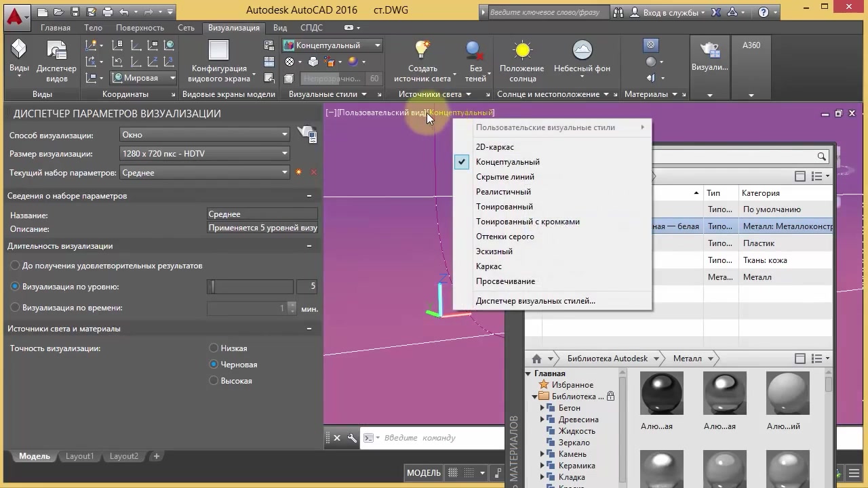This screenshot has height=488, width=868.
Task: Click A360 ribbon panel button
Action: click(x=751, y=45)
